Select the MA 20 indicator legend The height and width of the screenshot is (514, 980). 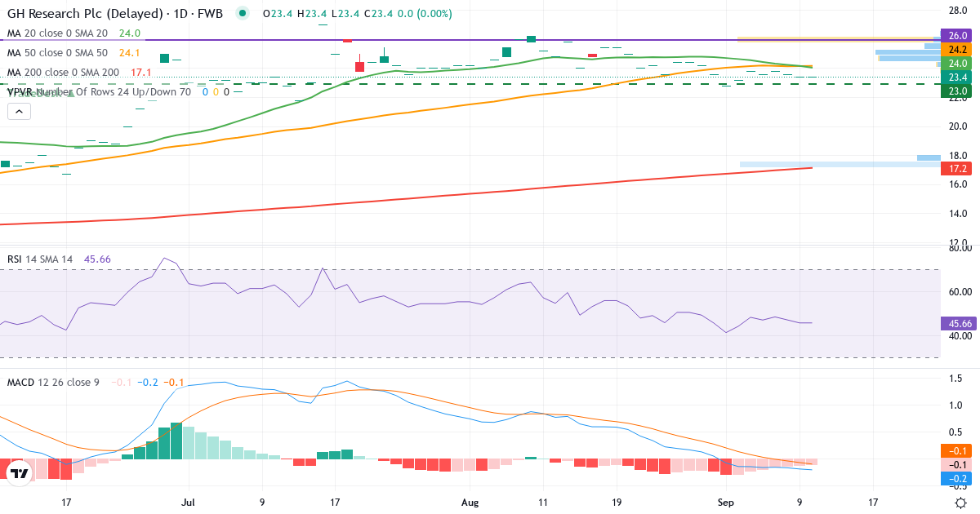coord(74,33)
